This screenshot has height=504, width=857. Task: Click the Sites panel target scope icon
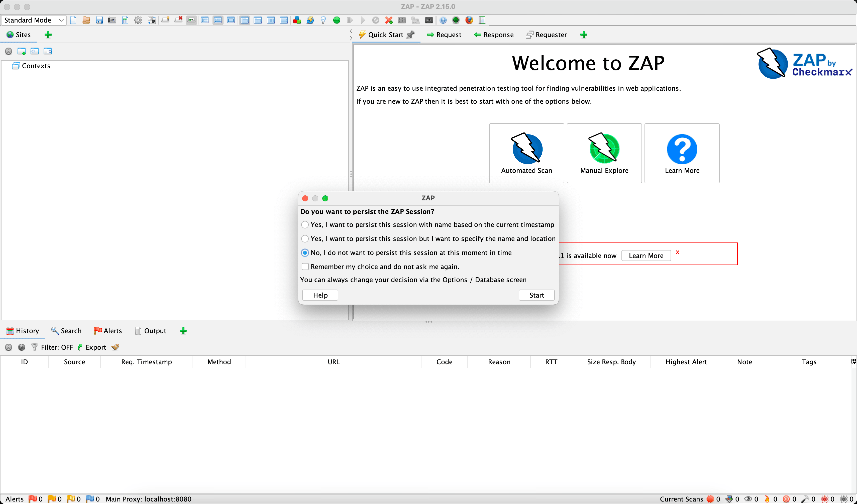click(9, 51)
